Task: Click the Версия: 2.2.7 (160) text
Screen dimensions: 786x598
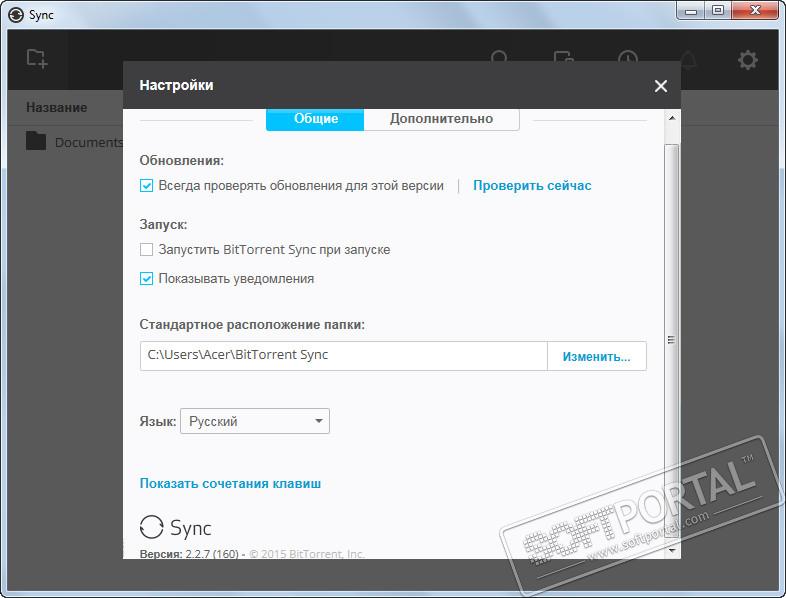Action: point(189,554)
